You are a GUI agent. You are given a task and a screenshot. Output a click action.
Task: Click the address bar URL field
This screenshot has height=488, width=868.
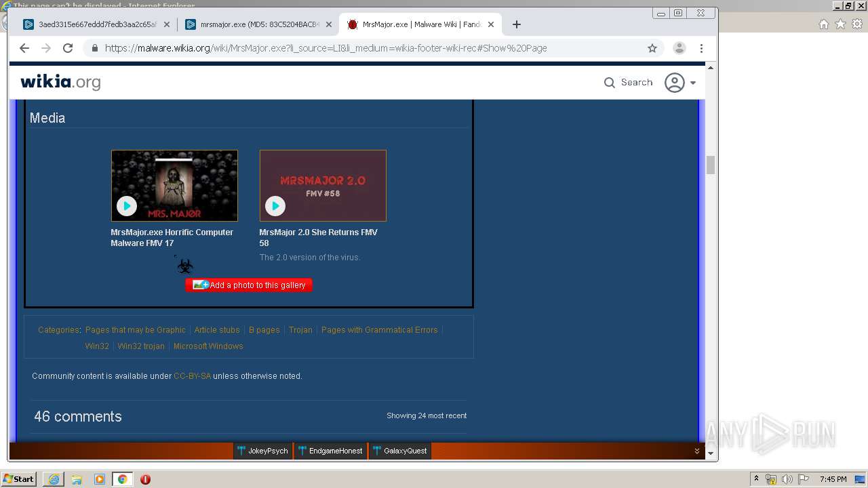coord(373,48)
